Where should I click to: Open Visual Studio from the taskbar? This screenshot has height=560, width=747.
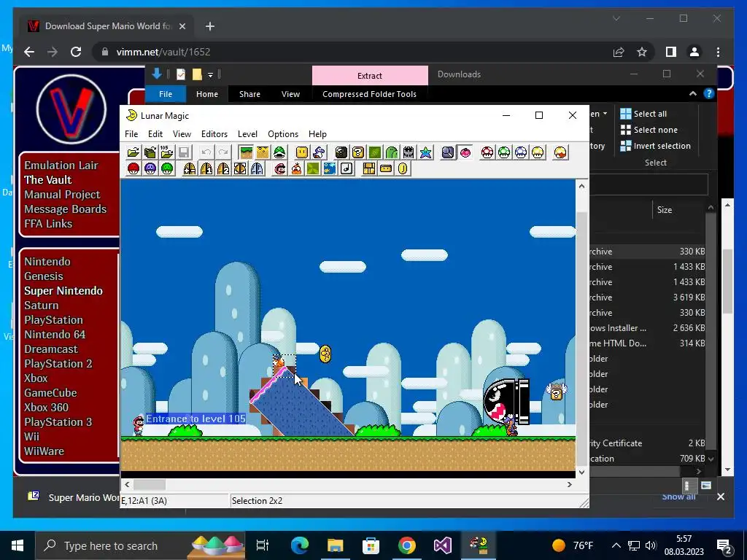click(x=442, y=545)
